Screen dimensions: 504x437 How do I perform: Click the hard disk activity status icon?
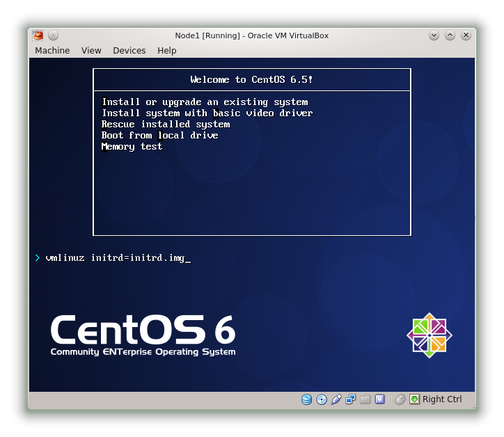(306, 399)
